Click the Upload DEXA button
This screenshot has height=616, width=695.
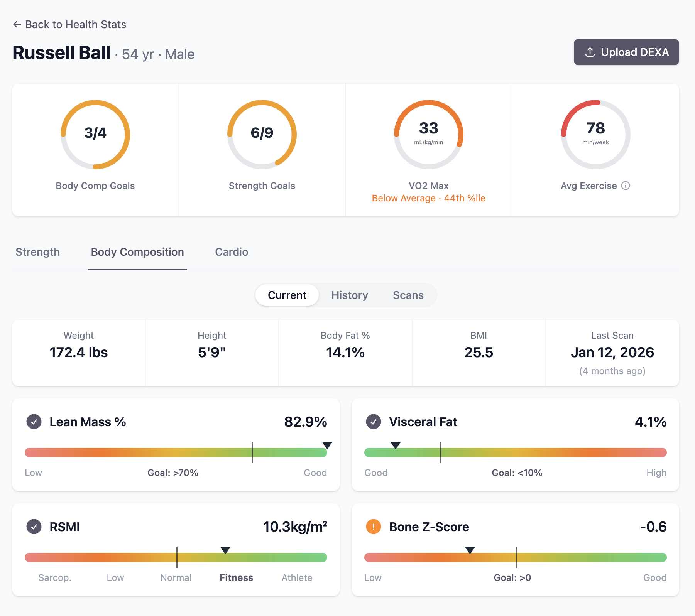tap(626, 52)
